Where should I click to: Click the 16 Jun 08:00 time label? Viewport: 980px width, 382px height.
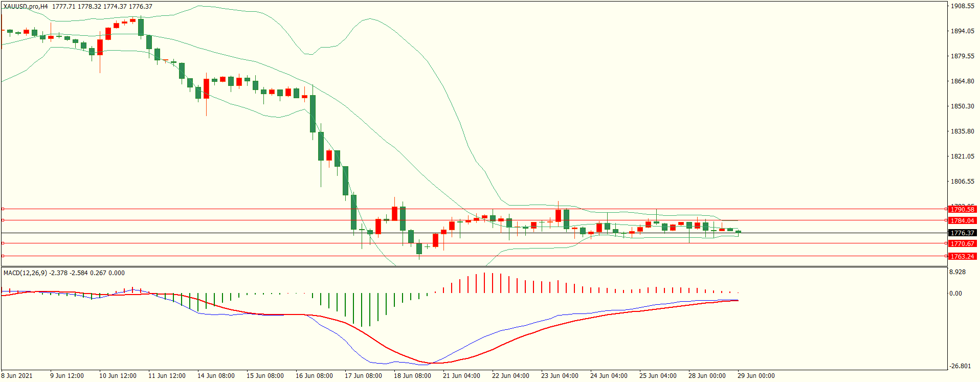click(314, 376)
